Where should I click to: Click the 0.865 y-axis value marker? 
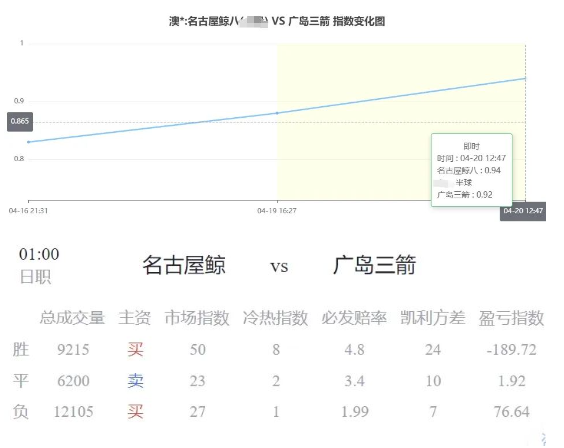(20, 121)
